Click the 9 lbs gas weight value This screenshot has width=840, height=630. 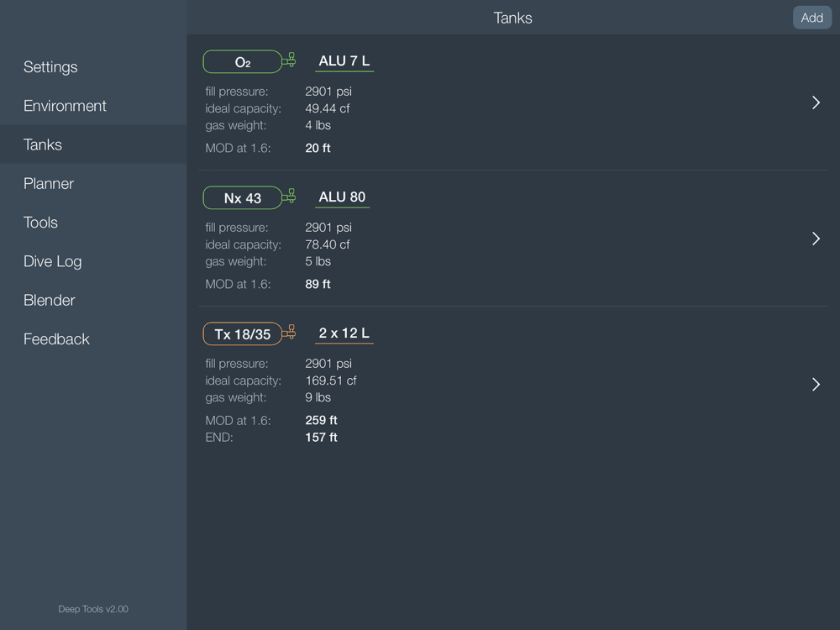[318, 397]
